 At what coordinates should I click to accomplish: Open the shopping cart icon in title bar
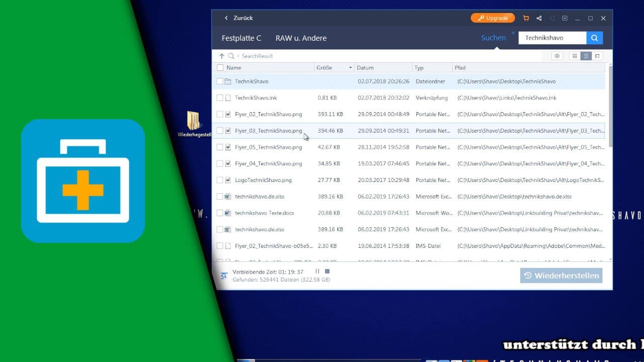pos(526,18)
